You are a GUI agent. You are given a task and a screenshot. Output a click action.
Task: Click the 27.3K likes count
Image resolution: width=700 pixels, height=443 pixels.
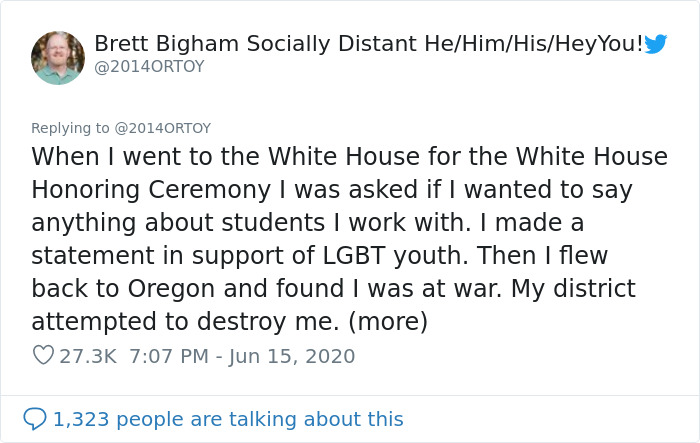pos(87,355)
